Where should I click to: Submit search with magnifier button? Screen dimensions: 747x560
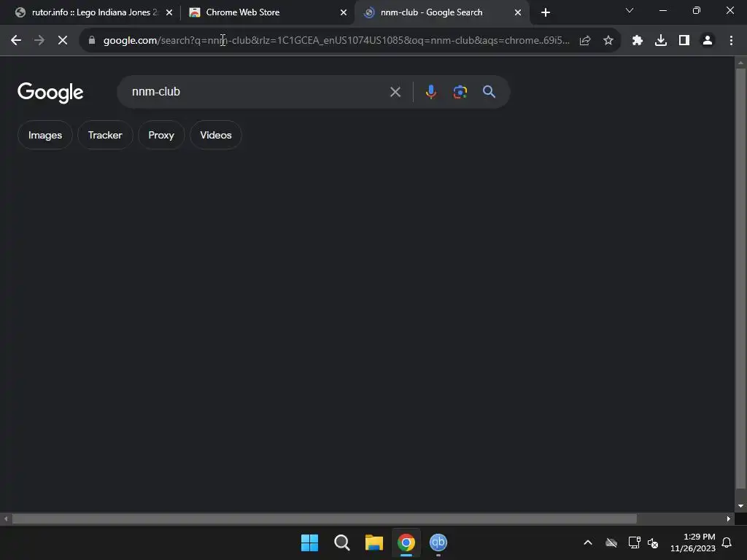pyautogui.click(x=489, y=92)
